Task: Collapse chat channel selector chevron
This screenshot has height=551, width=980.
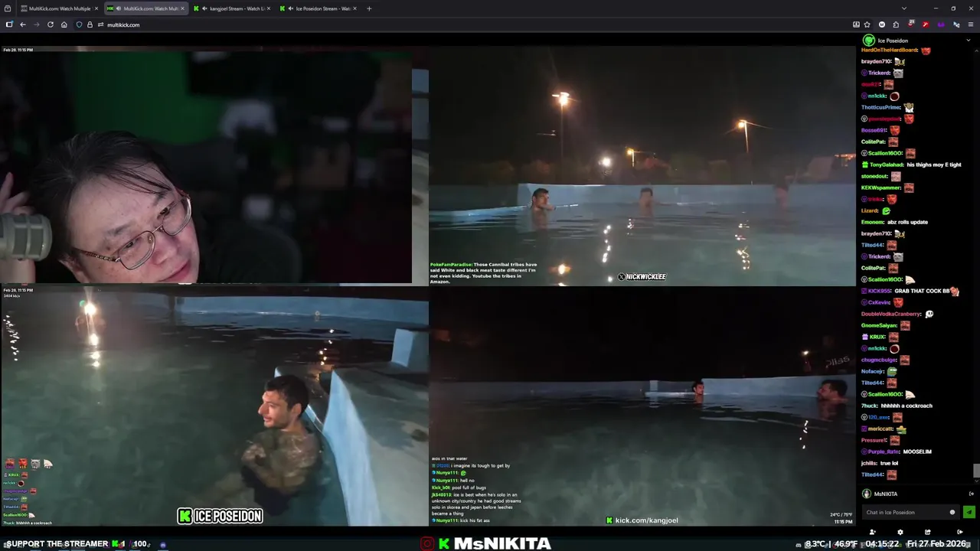Action: (969, 41)
